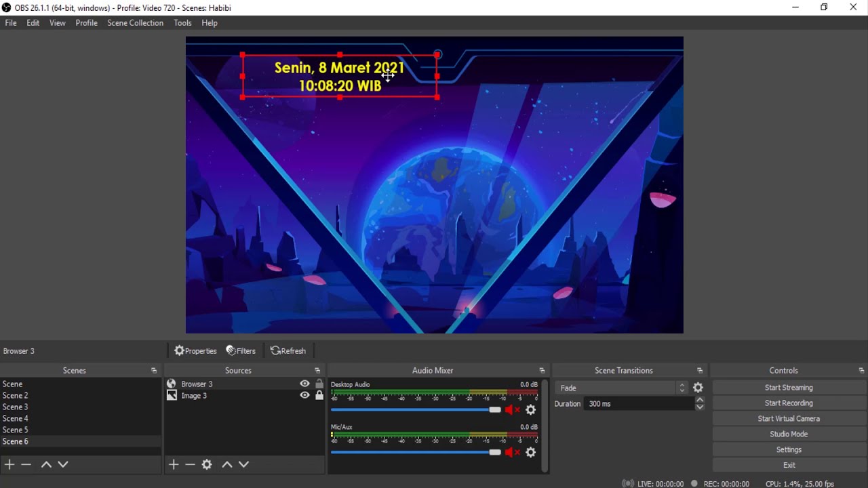Image resolution: width=868 pixels, height=488 pixels.
Task: Undock the Audio Mixer panel
Action: [542, 371]
